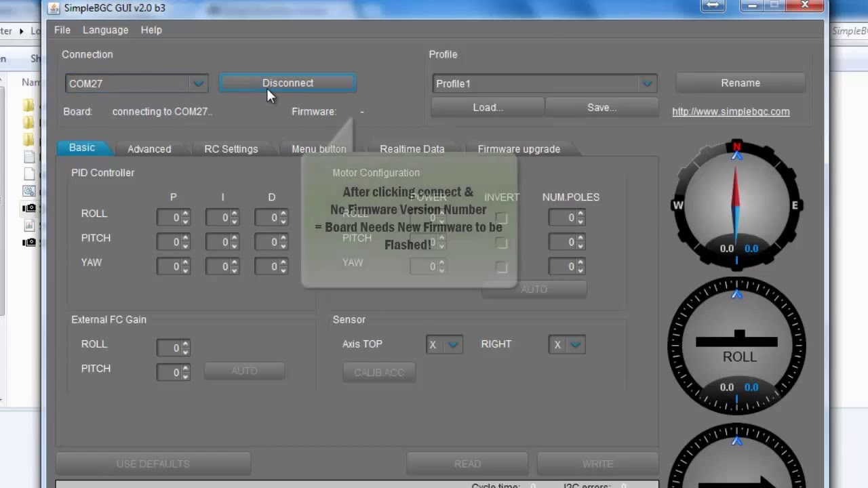This screenshot has height=488, width=868.
Task: Click the SimpleBGC Java app icon in title bar
Action: coord(54,8)
